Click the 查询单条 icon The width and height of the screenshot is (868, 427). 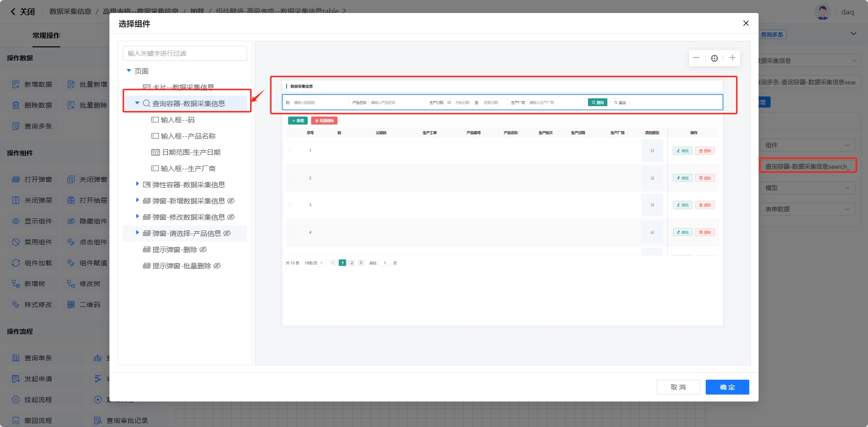(x=16, y=358)
